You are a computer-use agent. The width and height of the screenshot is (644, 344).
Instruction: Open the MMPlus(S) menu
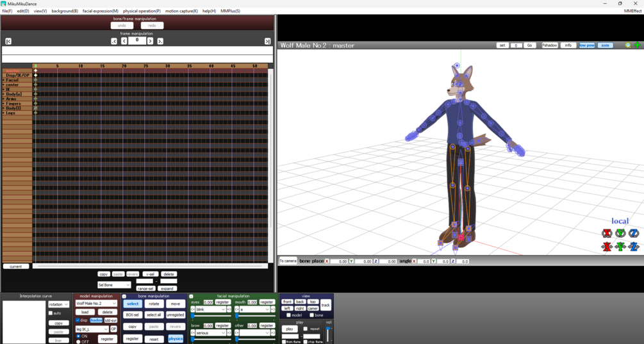click(x=231, y=11)
